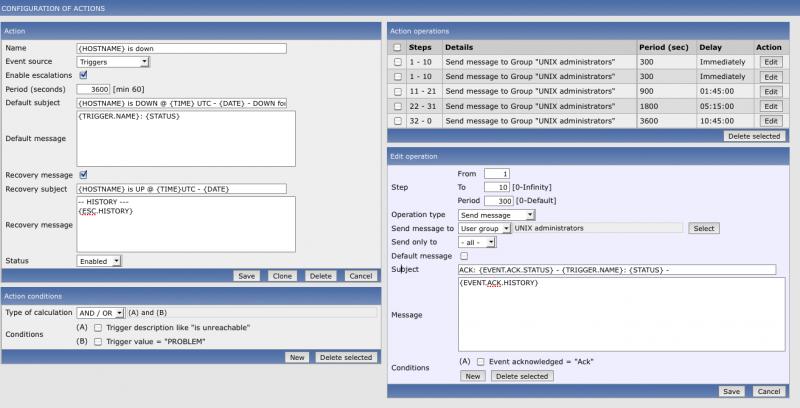This screenshot has width=800, height=408.
Task: Select the steps 11 - 21 operation checkbox
Action: click(x=399, y=91)
